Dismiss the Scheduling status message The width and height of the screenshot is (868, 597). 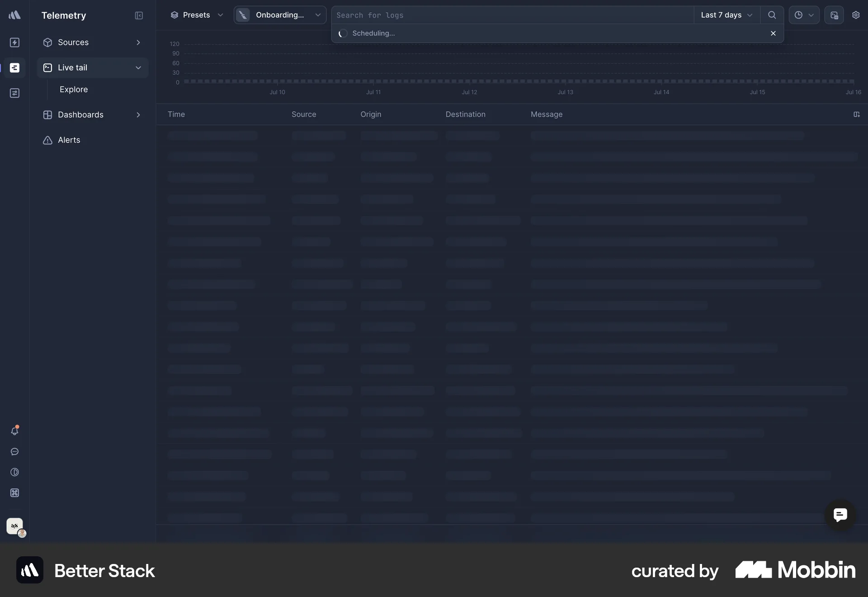tap(773, 33)
